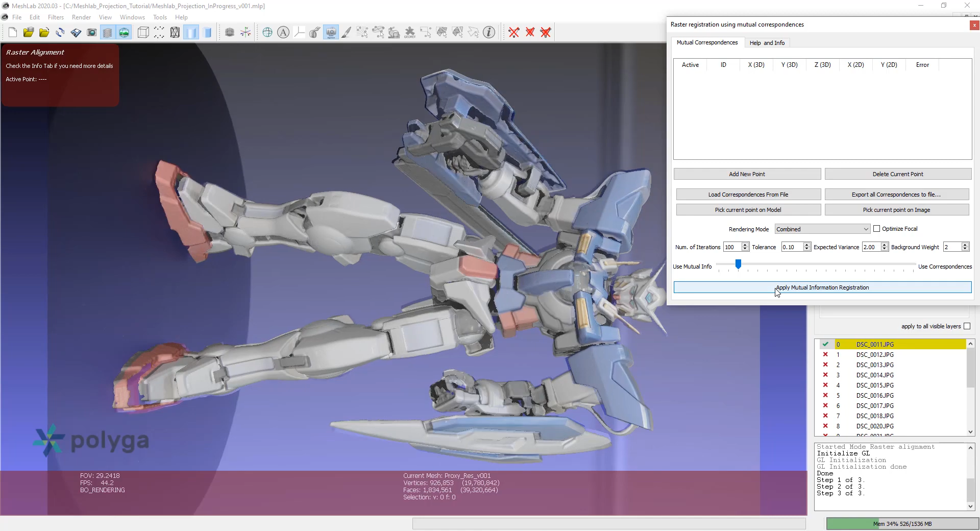Toggle visibility of DSC_0014.JPG raster
This screenshot has height=531, width=980.
(825, 375)
